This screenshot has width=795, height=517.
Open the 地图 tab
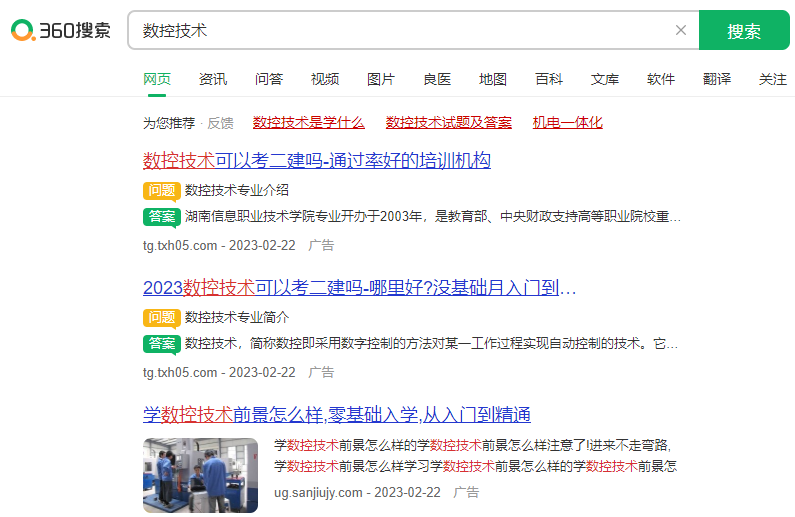click(493, 79)
